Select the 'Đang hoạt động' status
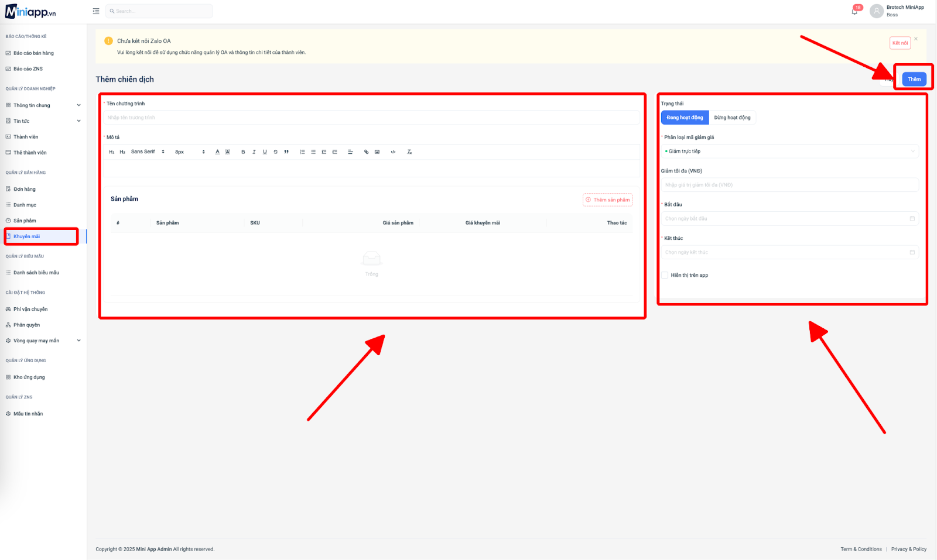The image size is (937, 560). click(x=685, y=118)
